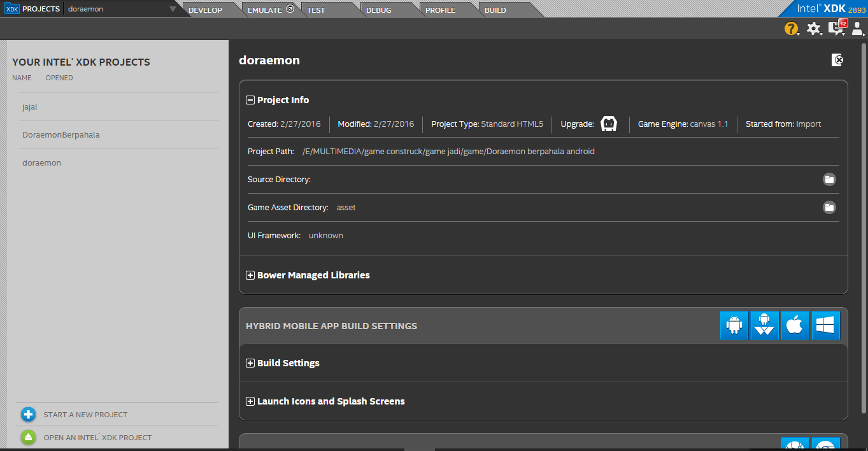Select the jajal project
868x451 pixels.
pyautogui.click(x=117, y=107)
